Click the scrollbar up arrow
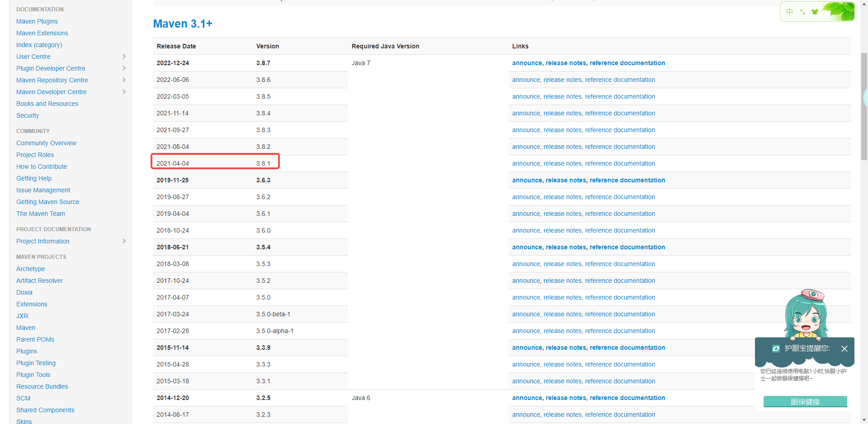868x424 pixels. click(864, 4)
